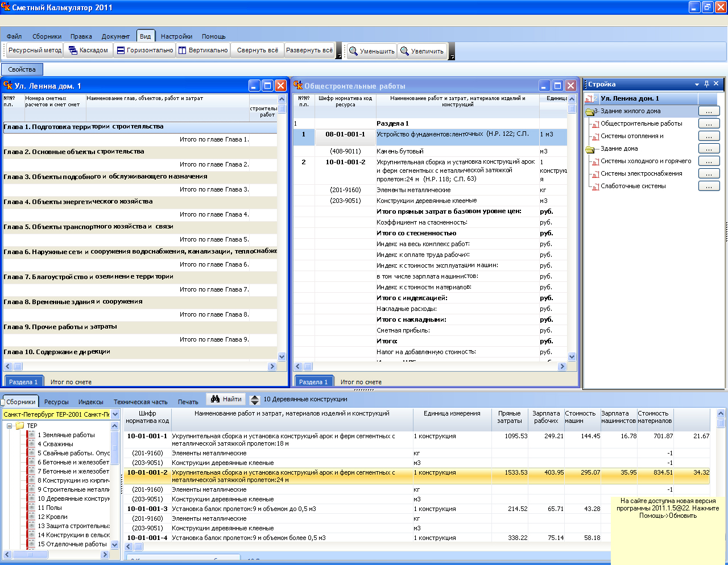Click the Каскадом window arrangement button
728x565 pixels.
click(88, 51)
